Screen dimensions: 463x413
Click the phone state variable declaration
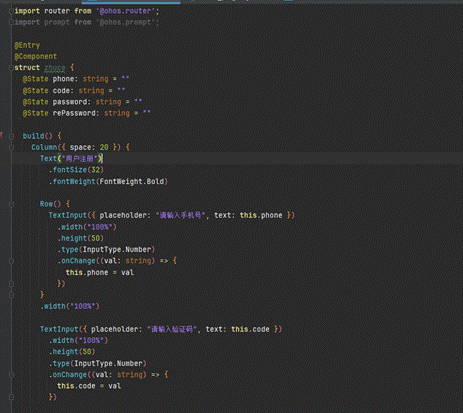pyautogui.click(x=76, y=79)
